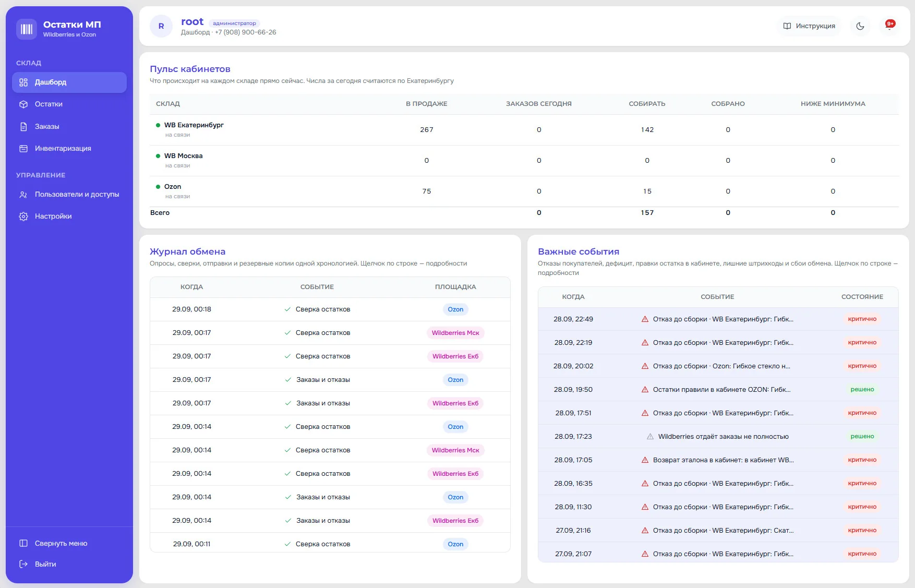This screenshot has width=915, height=588.
Task: Click the root user avatar R
Action: [x=161, y=26]
